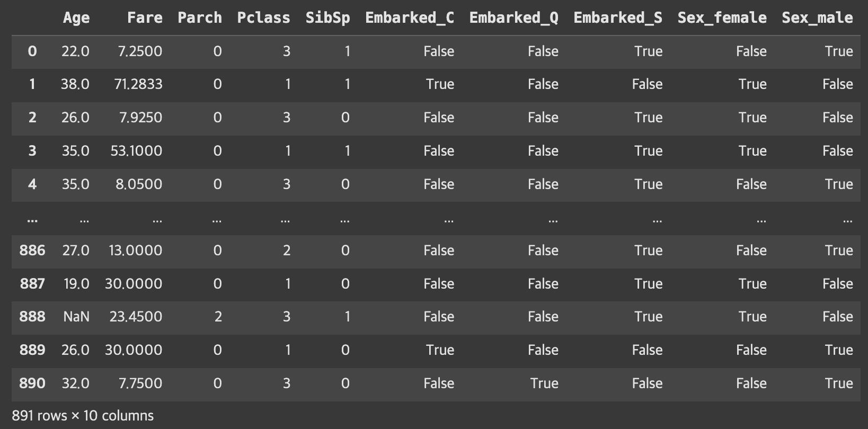Click the Sex_female column header
868x429 pixels.
tap(722, 18)
